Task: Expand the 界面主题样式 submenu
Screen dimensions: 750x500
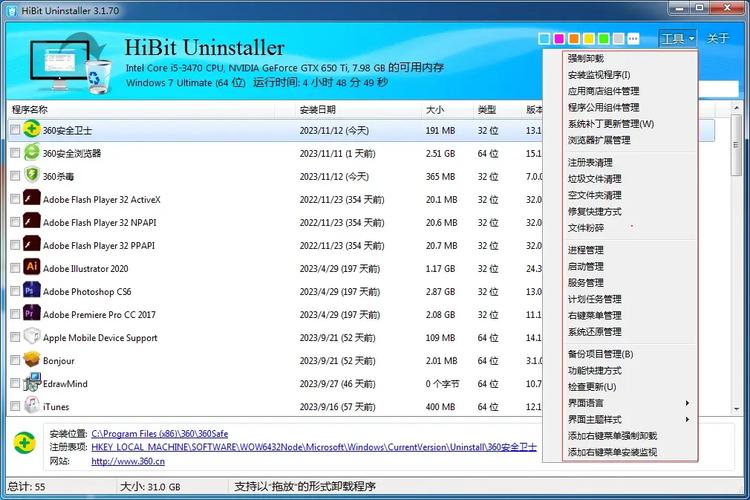Action: coord(630,419)
